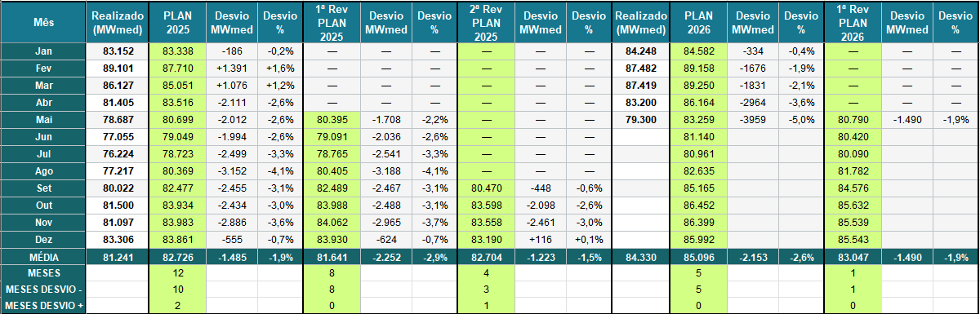Click the 2ª Rev value 80.470
This screenshot has width=980, height=314.
[487, 188]
